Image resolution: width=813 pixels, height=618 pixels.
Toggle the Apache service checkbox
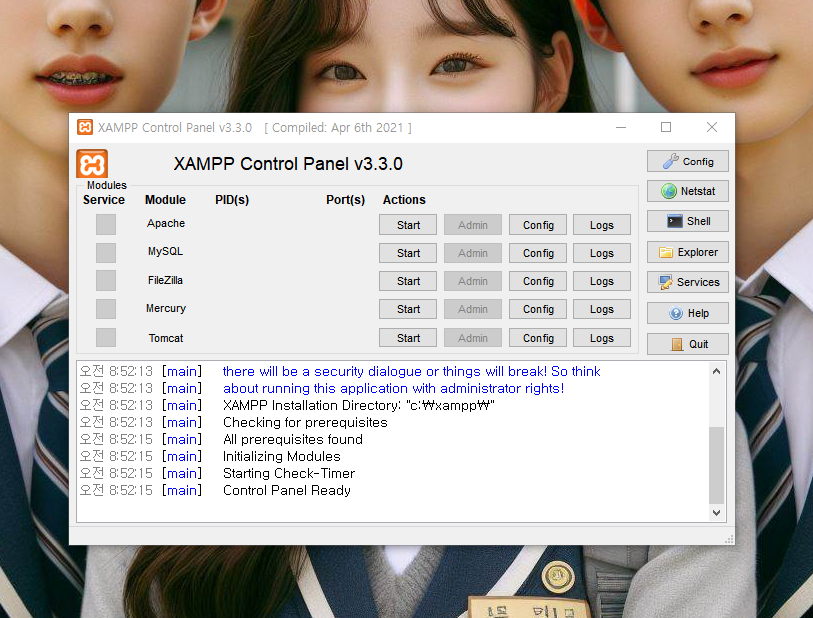[106, 224]
